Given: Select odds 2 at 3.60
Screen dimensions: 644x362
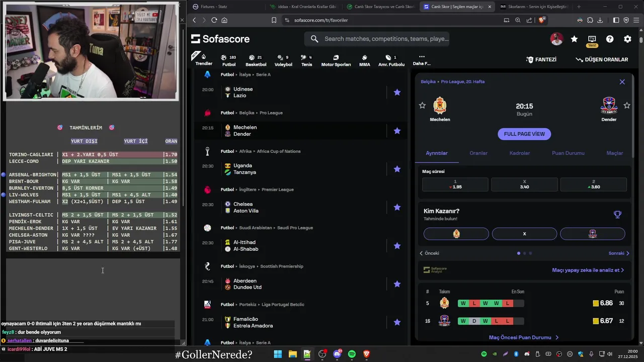Looking at the screenshot, I should click(594, 184).
